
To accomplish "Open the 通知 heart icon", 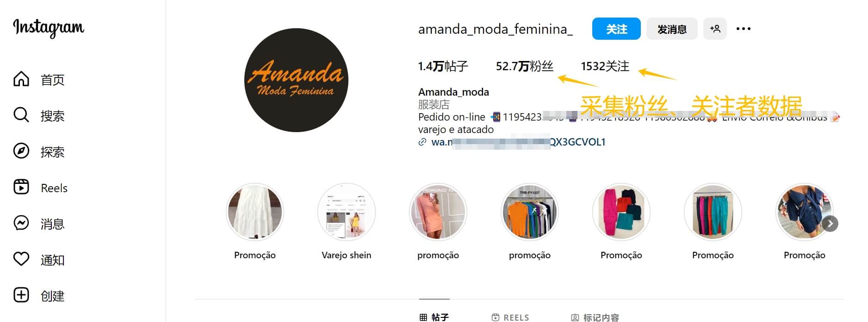I will click(x=21, y=259).
